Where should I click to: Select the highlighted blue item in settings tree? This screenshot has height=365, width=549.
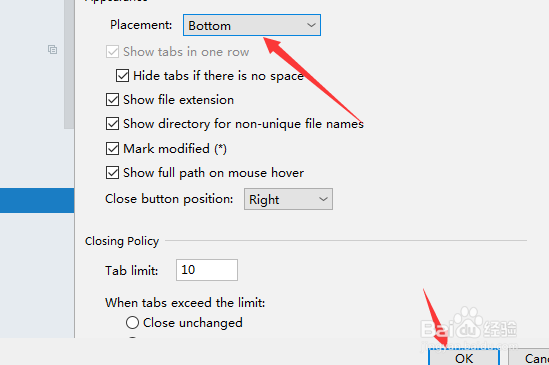(x=37, y=200)
